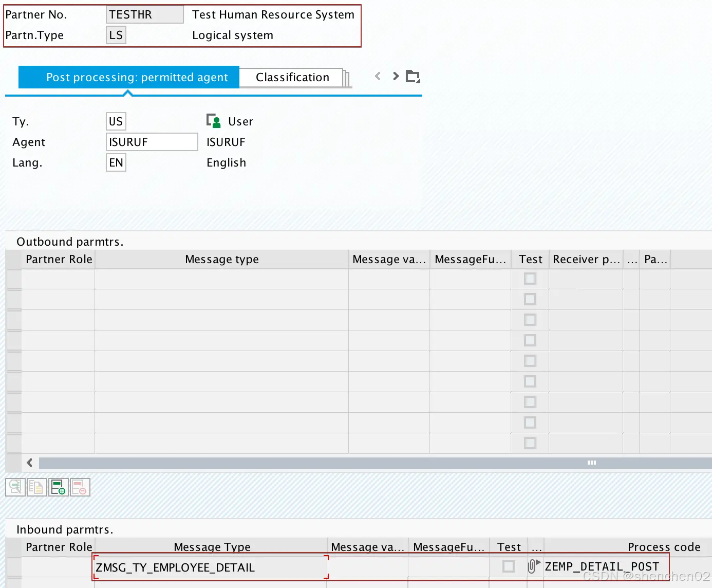The width and height of the screenshot is (712, 588).
Task: Enable Test for the ZMSG_TY_EMPLOYEE_DETAIL inbound parameter
Action: click(509, 566)
